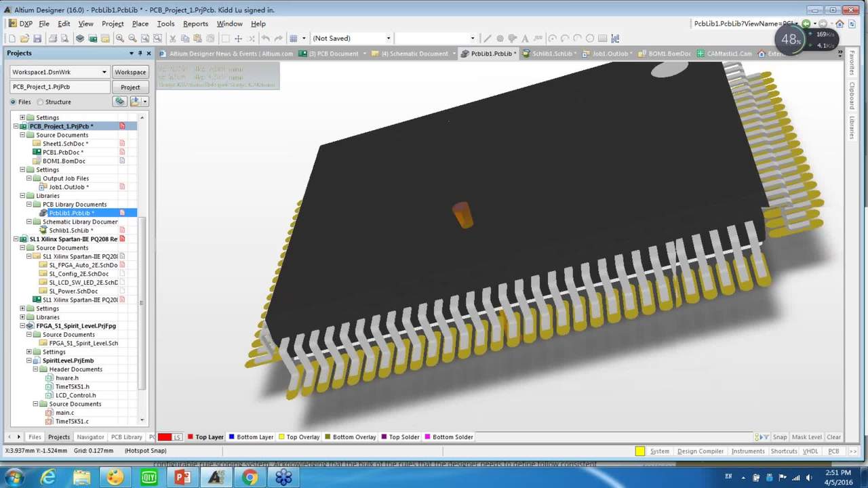Image resolution: width=868 pixels, height=488 pixels.
Task: Click the Clear button in layer bar
Action: (833, 437)
